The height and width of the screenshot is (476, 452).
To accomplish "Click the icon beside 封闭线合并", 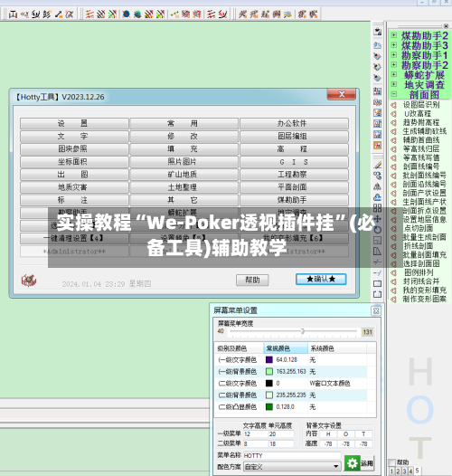I will (x=393, y=281).
